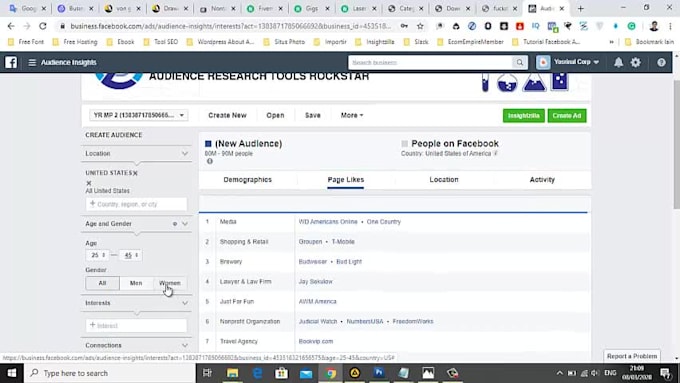This screenshot has width=680, height=383.
Task: Select Women gender option
Action: [x=170, y=283]
